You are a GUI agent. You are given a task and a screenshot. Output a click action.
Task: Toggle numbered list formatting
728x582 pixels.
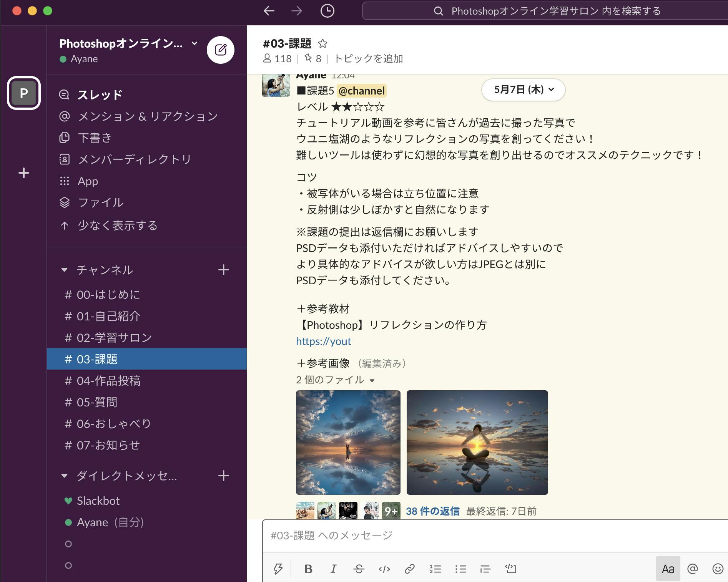(435, 569)
